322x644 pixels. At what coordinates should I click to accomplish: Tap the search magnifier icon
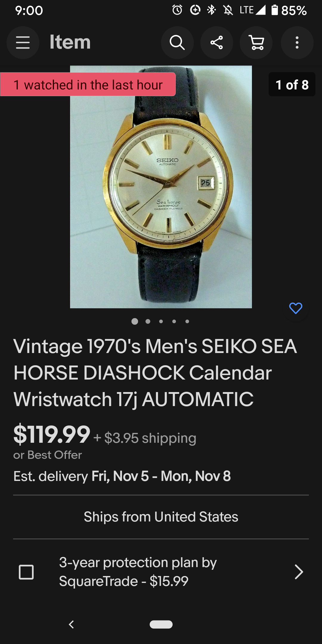[x=177, y=43]
